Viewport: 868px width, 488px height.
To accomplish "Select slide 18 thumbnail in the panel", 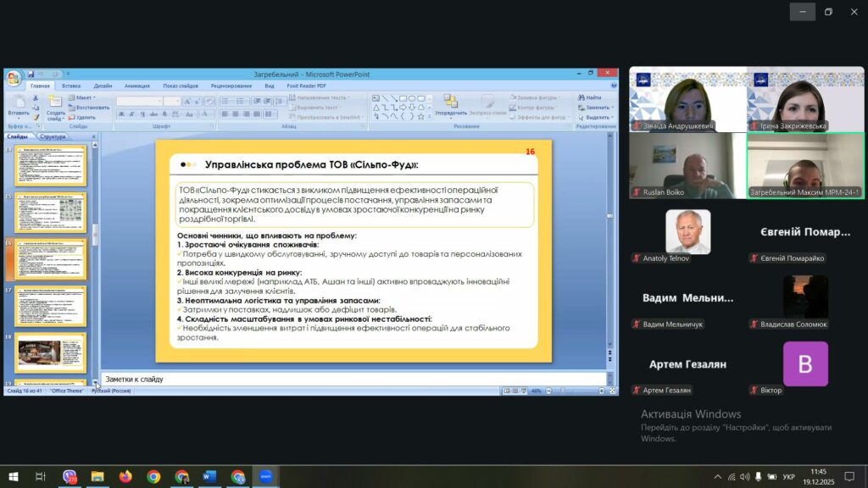I will (51, 352).
